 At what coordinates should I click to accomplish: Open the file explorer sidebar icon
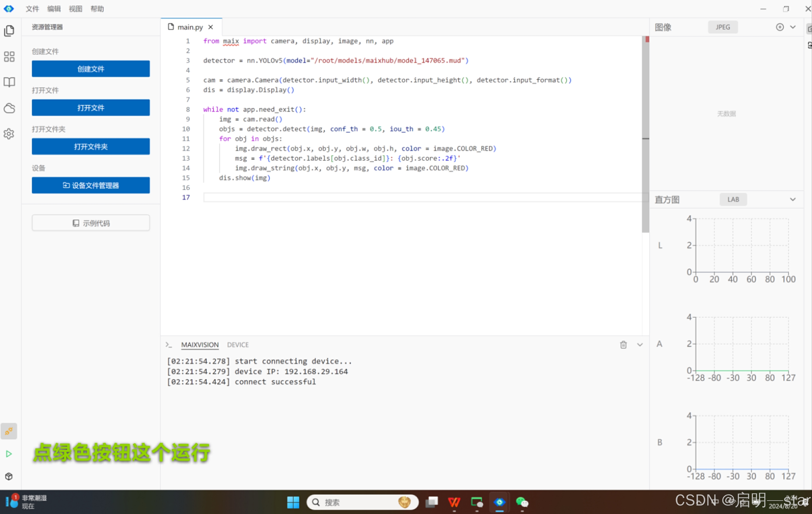[x=9, y=31]
